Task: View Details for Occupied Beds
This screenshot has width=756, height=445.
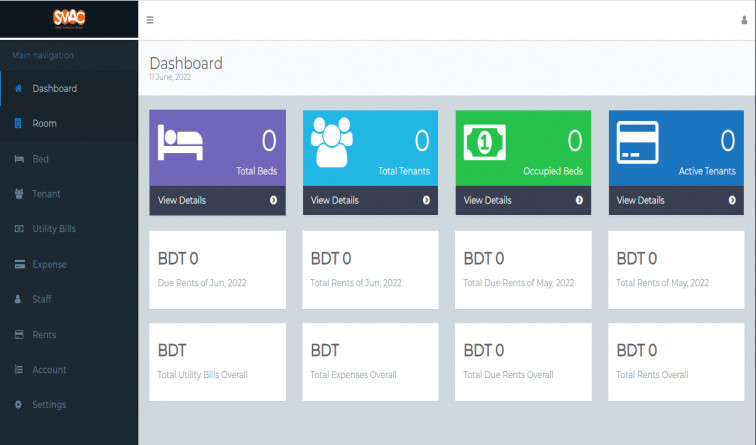Action: 523,200
